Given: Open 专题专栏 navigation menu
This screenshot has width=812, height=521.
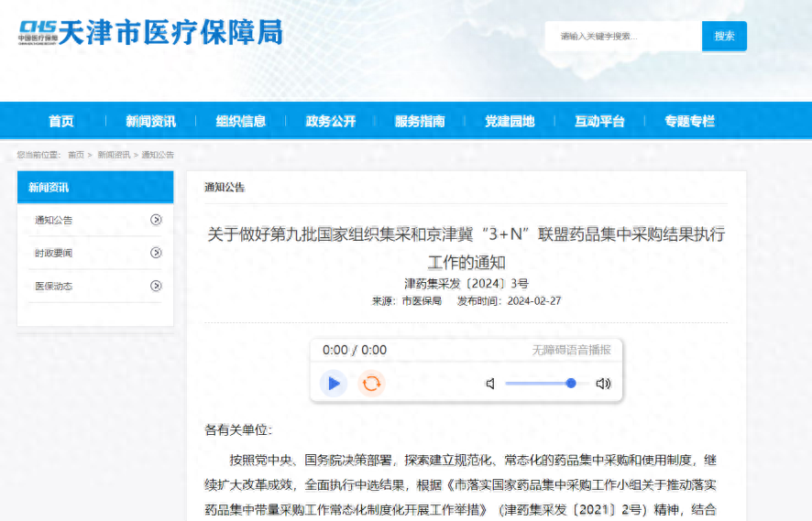Looking at the screenshot, I should (x=690, y=121).
